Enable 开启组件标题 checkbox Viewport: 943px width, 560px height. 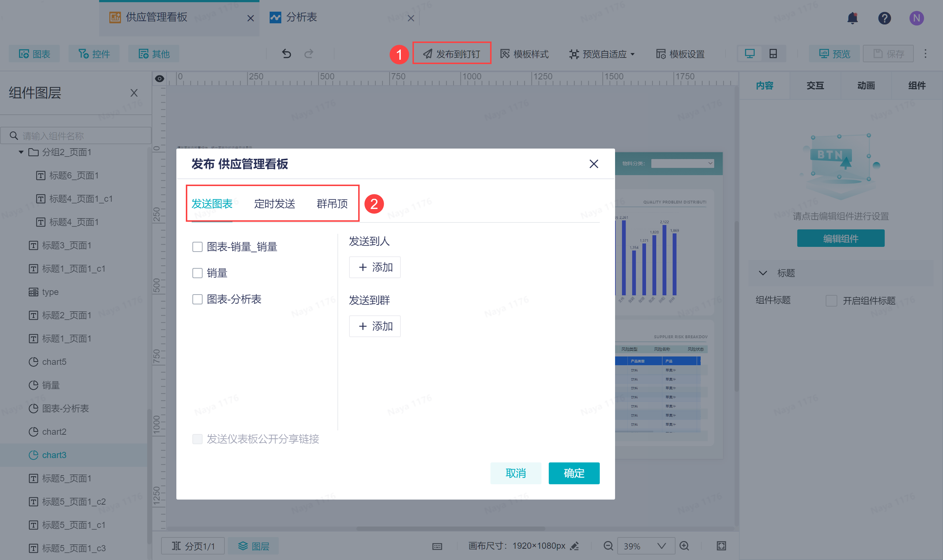click(831, 301)
